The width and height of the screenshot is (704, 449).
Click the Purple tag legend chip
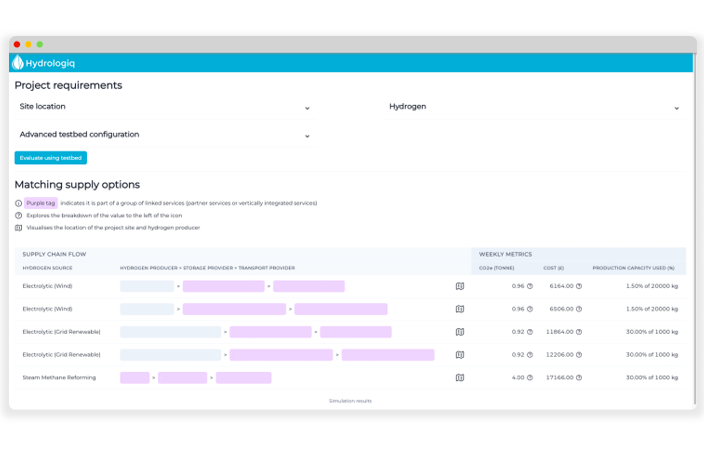pyautogui.click(x=41, y=203)
